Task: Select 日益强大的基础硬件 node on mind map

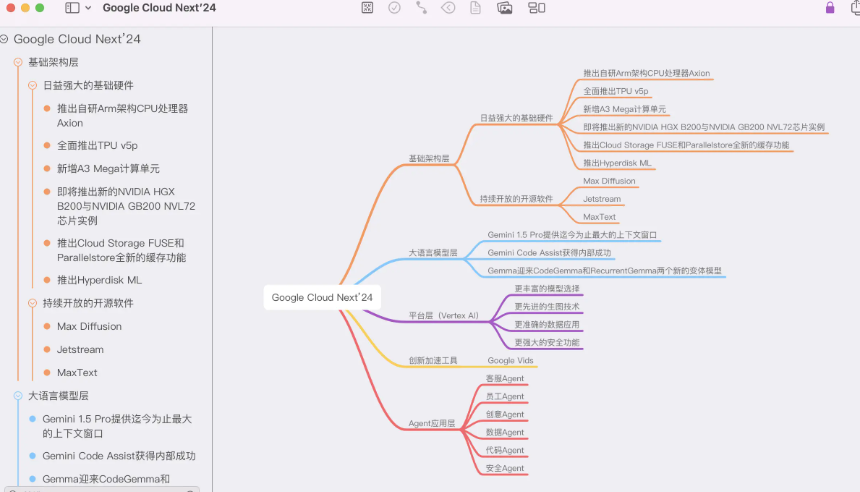Action: click(516, 118)
